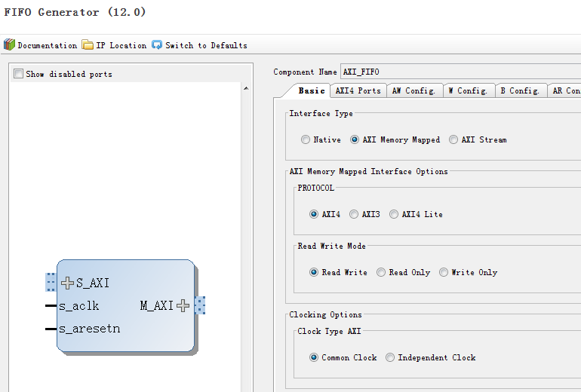Click the IP Location folder icon
The image size is (581, 392).
(88, 44)
